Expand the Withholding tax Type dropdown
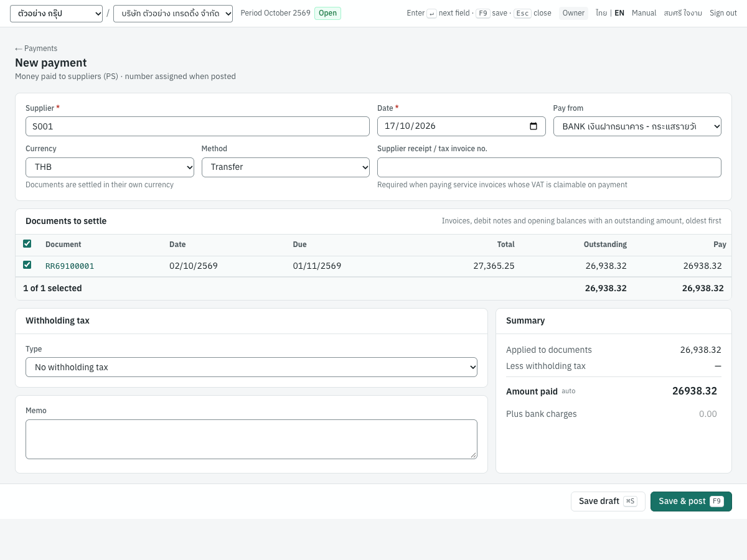Viewport: 747px width, 560px height. [x=251, y=367]
